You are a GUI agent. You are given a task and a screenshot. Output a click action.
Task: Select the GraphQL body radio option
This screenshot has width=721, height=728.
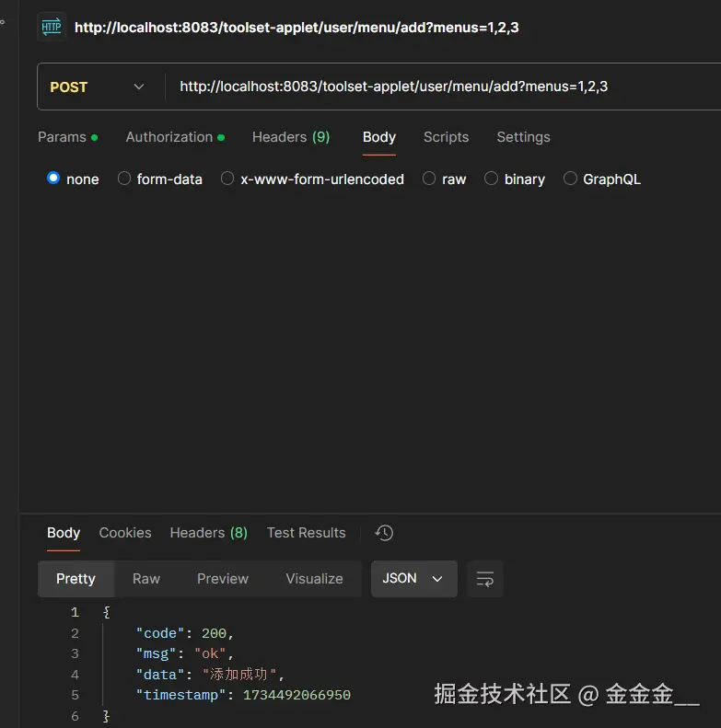(570, 179)
